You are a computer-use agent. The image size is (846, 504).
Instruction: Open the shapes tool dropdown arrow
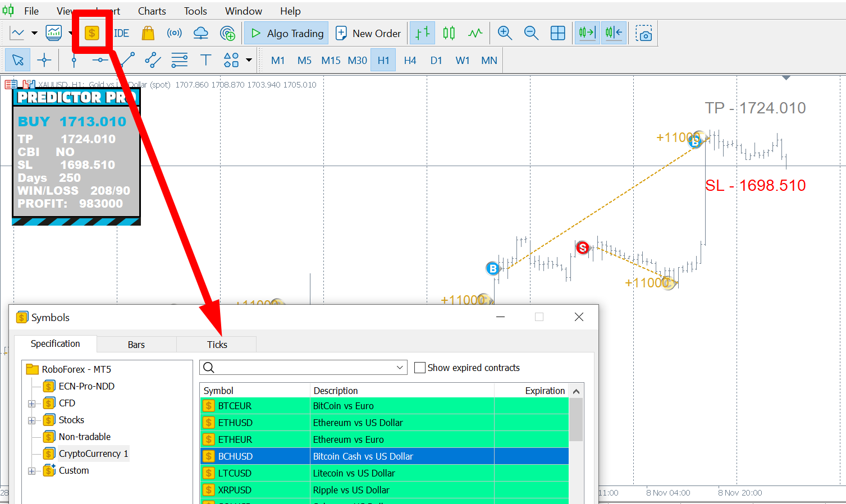(249, 60)
